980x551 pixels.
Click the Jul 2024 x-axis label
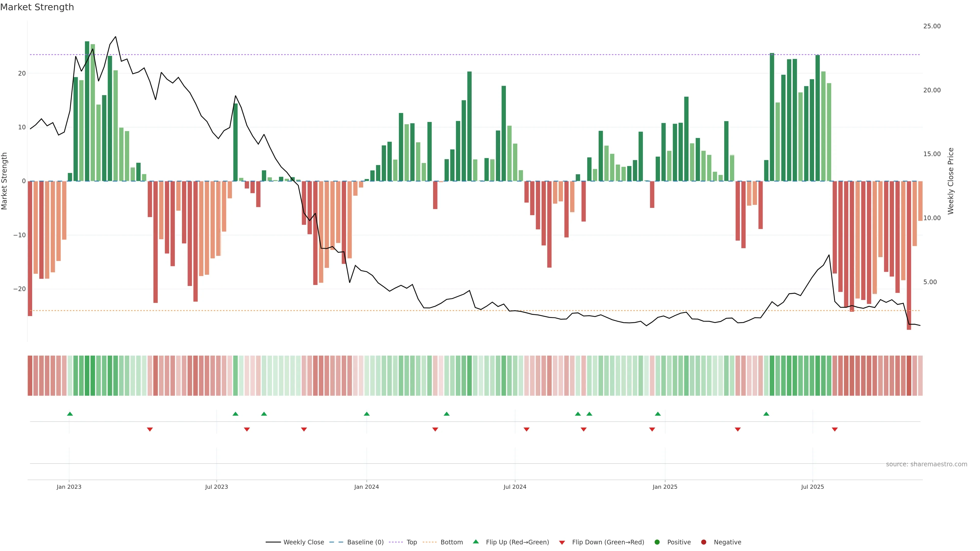click(x=515, y=487)
